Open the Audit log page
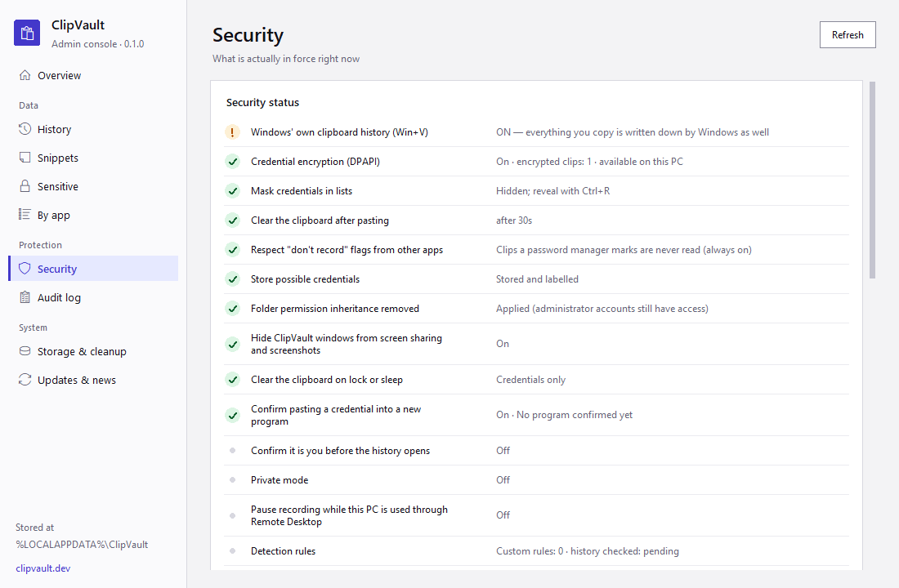Screen dimensions: 899x588 click(x=93, y=297)
